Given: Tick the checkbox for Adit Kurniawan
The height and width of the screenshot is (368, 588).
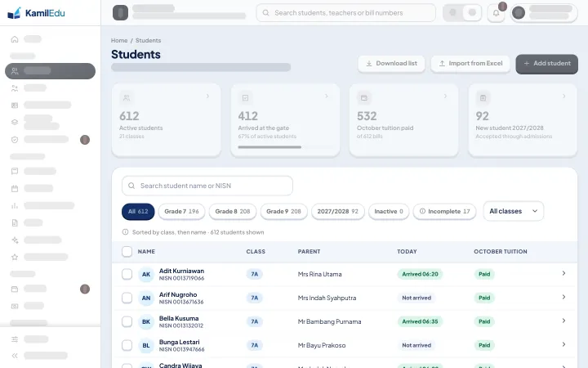Looking at the screenshot, I should click(x=127, y=274).
